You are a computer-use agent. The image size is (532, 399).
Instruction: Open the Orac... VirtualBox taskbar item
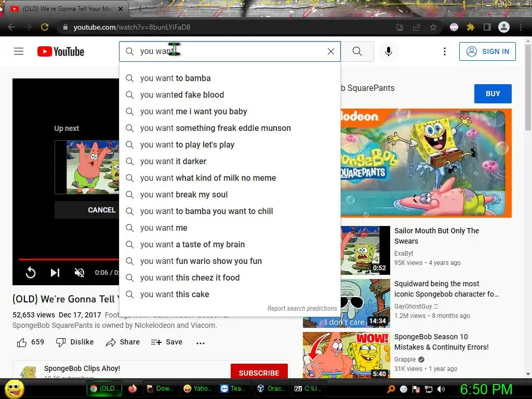point(271,389)
